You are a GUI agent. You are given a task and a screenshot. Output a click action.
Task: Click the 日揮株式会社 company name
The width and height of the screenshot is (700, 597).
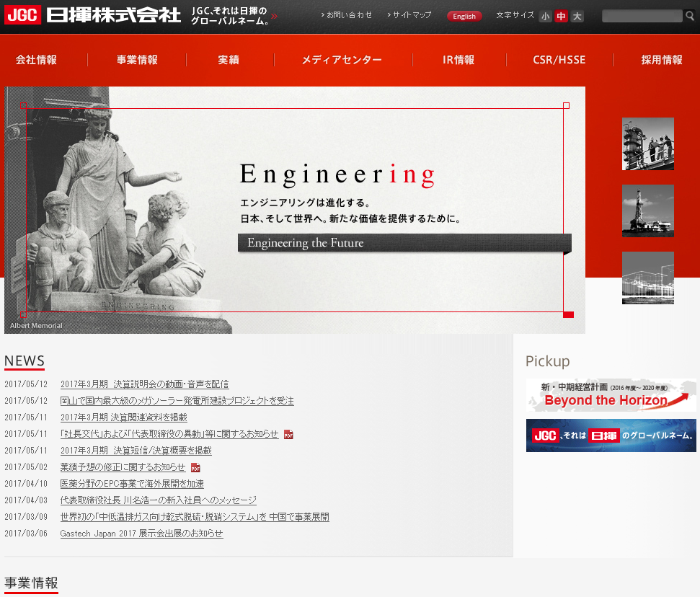pyautogui.click(x=113, y=14)
